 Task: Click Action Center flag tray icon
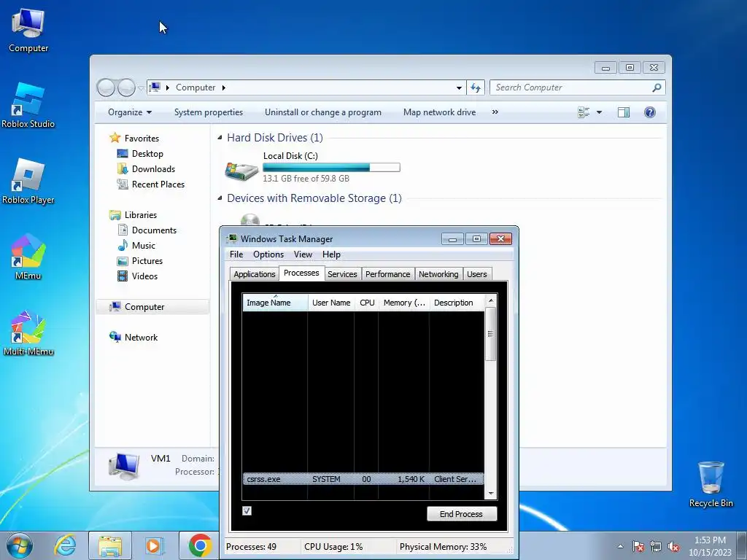[638, 546]
